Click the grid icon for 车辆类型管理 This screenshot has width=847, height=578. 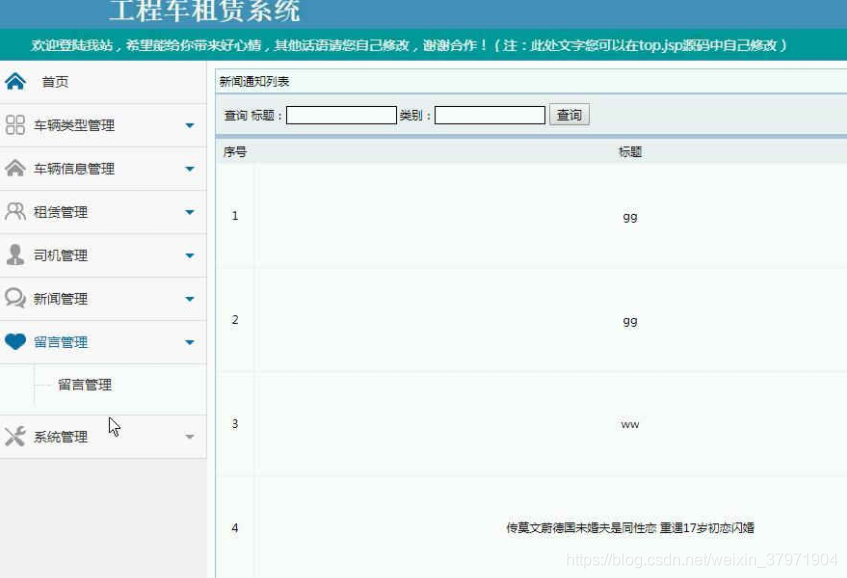tap(15, 125)
